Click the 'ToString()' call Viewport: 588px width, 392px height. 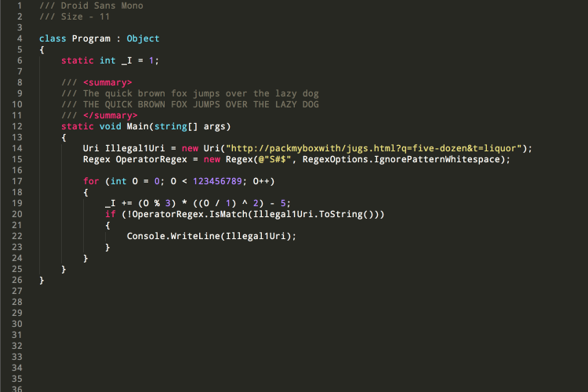click(x=349, y=214)
